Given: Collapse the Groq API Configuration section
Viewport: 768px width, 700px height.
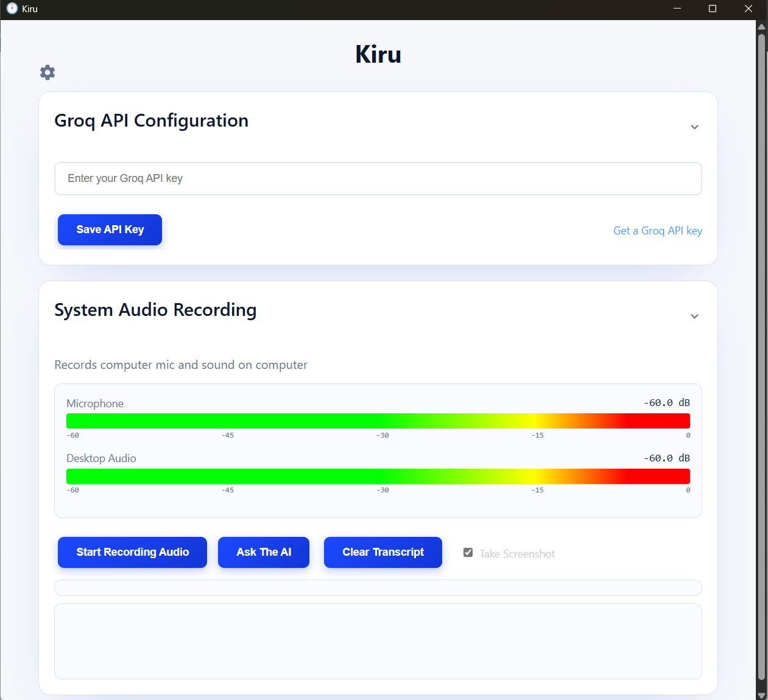Looking at the screenshot, I should click(x=694, y=127).
